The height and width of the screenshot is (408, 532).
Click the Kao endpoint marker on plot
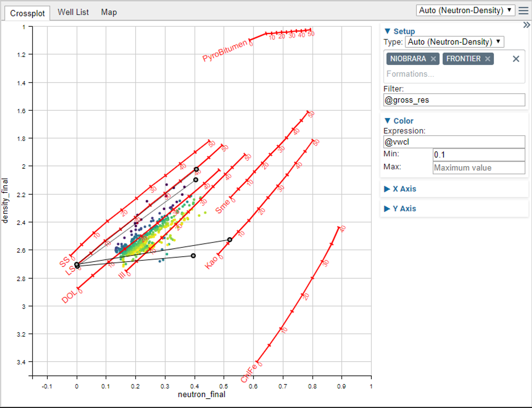click(x=229, y=239)
